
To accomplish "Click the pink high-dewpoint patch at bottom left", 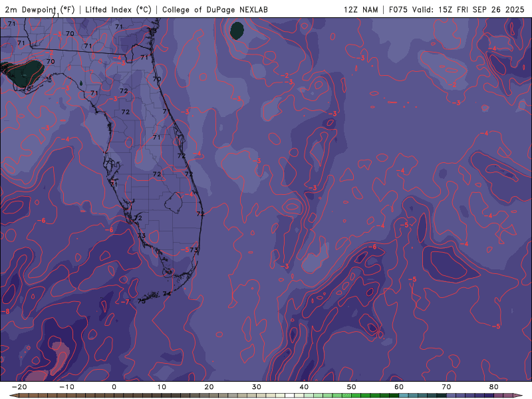I will point(61,354).
